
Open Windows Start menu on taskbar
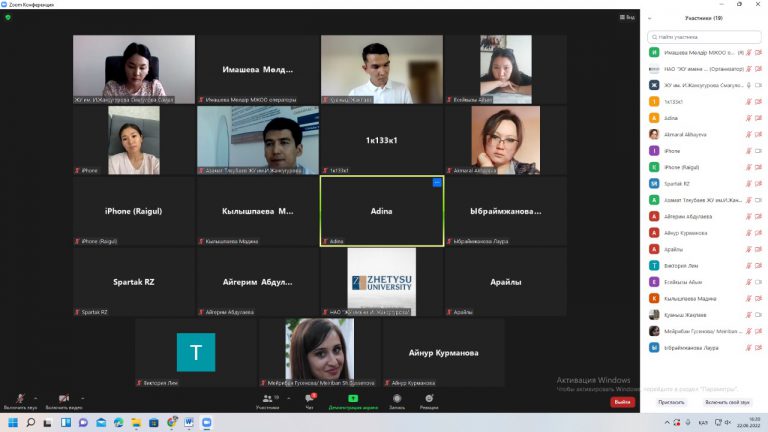click(10, 423)
